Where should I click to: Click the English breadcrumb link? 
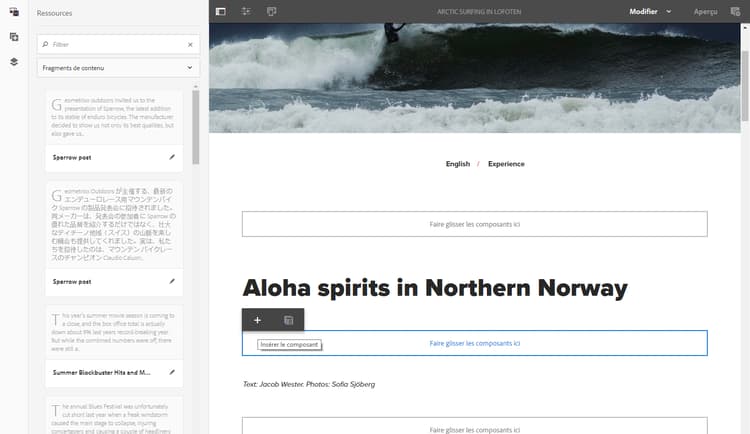coord(458,164)
